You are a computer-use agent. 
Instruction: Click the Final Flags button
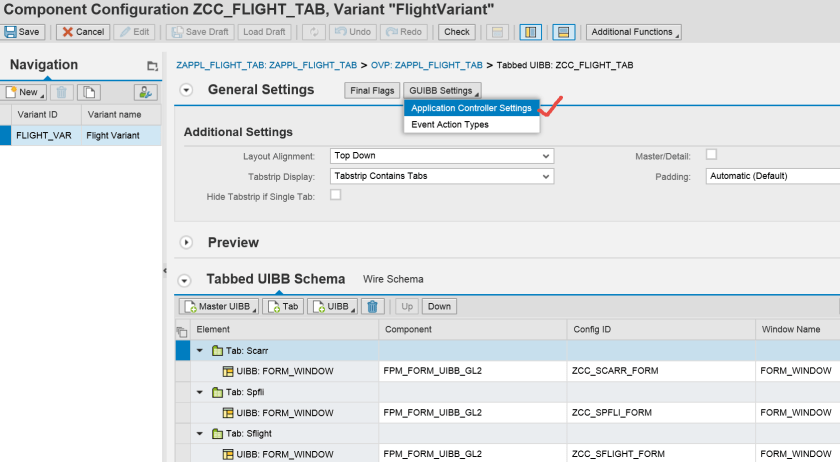point(373,91)
